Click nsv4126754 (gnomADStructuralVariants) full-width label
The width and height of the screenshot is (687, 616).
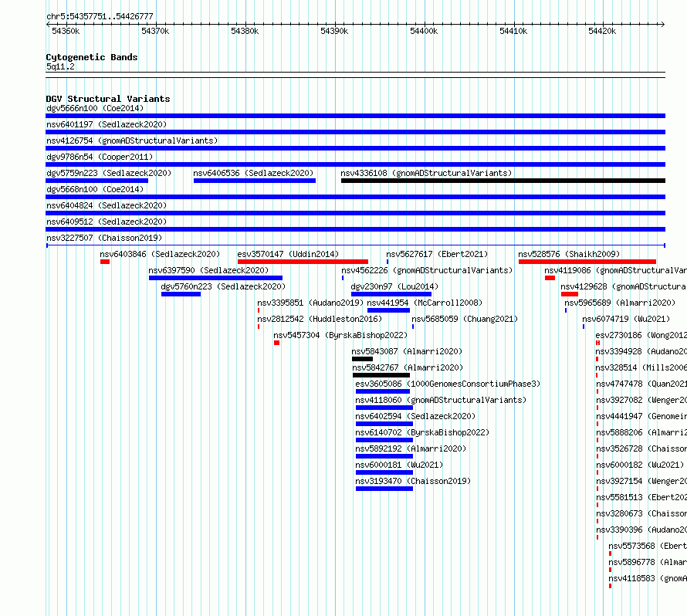(x=132, y=140)
